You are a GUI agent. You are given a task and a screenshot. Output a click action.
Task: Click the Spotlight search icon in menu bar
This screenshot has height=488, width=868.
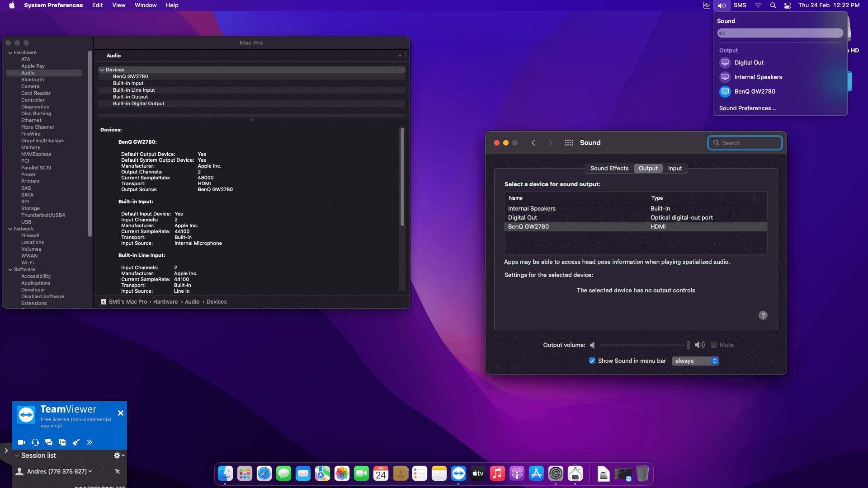tap(773, 5)
